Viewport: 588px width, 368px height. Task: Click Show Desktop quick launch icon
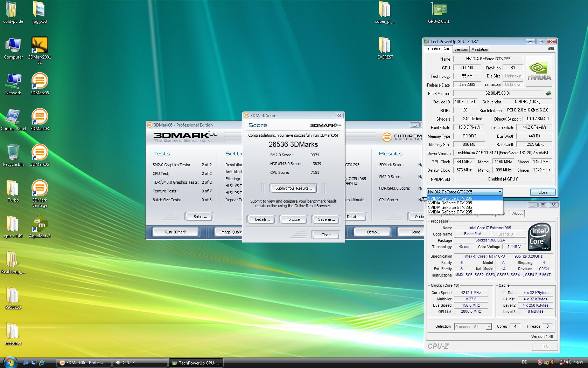coord(26,363)
